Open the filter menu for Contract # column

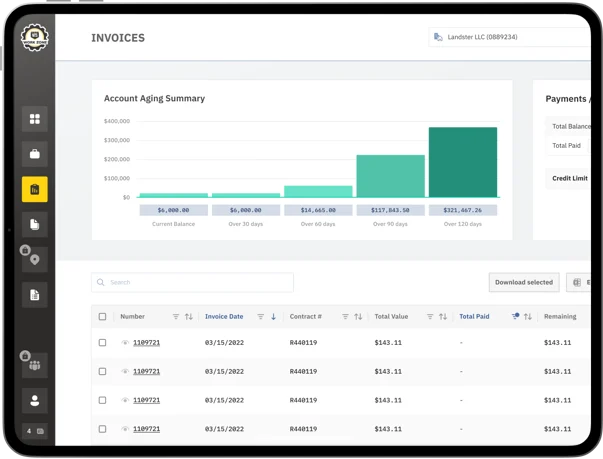[346, 317]
